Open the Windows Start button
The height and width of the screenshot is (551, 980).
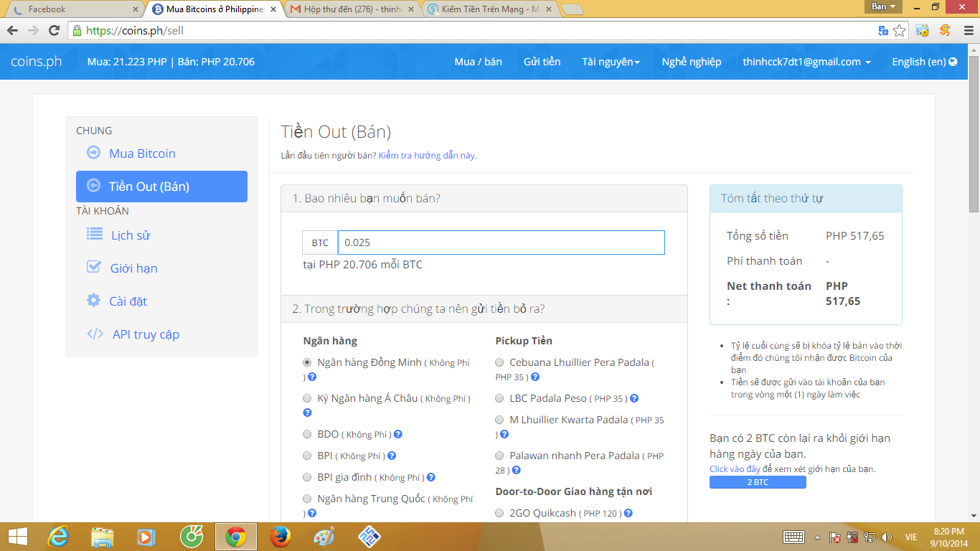17,536
